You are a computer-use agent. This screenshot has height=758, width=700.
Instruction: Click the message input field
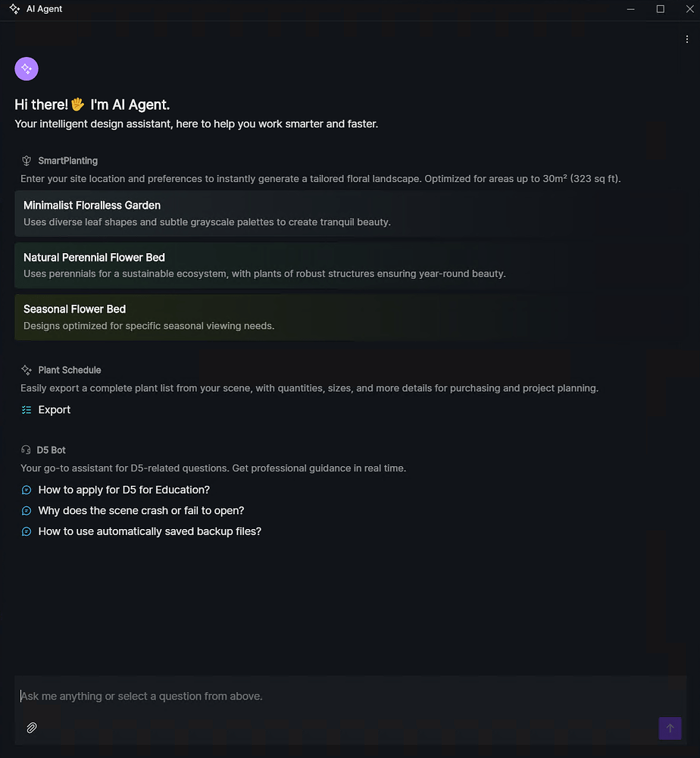303,696
